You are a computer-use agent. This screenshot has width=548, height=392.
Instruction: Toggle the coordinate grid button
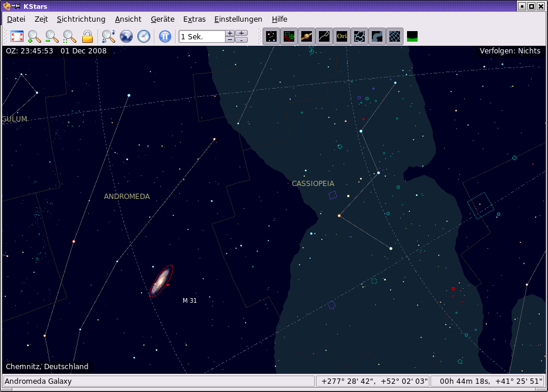(x=395, y=36)
